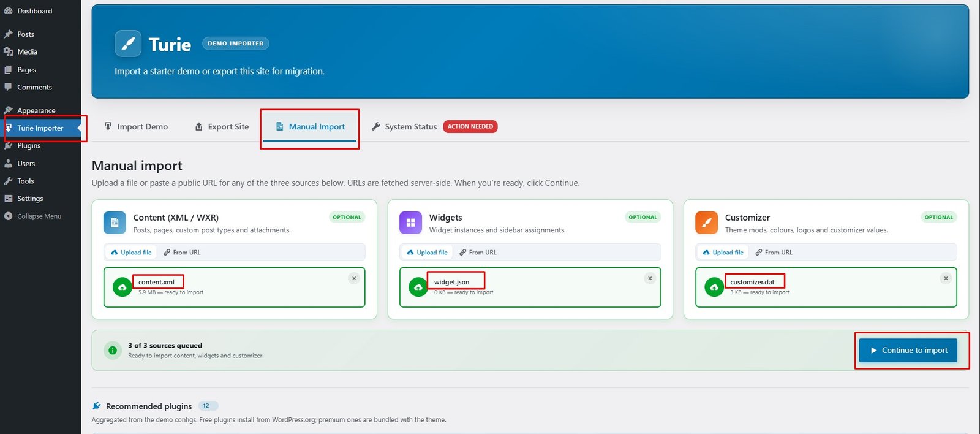Click green upload icon beside content.xml

pyautogui.click(x=123, y=287)
